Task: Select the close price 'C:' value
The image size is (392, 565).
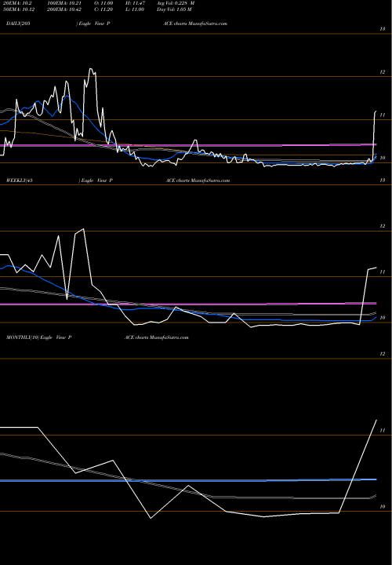Action: click(103, 9)
